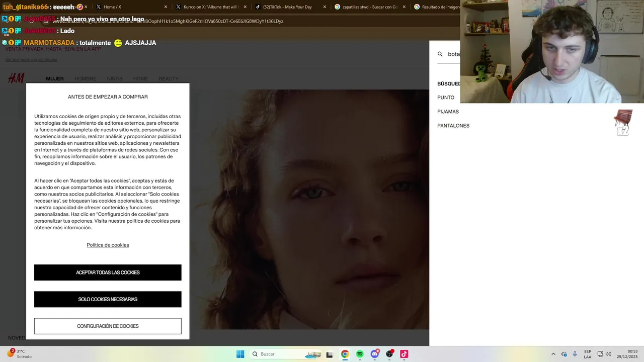
Task: Switch to zapatillas stwd Google tab
Action: point(370,7)
